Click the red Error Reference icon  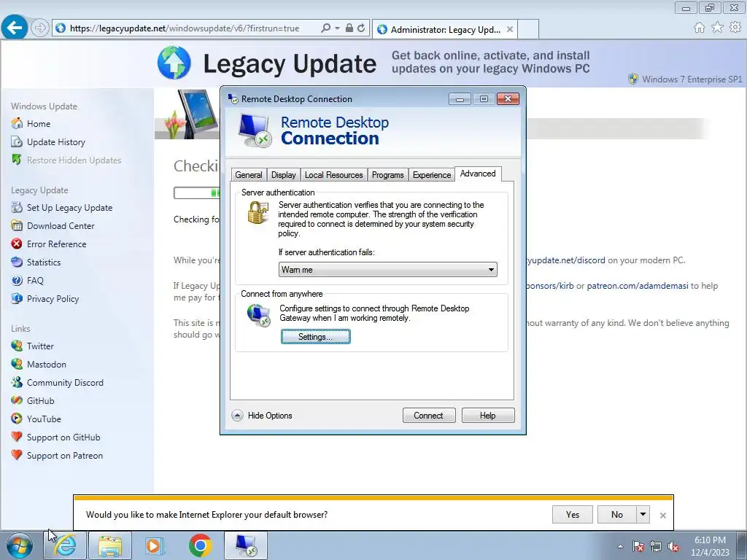coord(17,244)
